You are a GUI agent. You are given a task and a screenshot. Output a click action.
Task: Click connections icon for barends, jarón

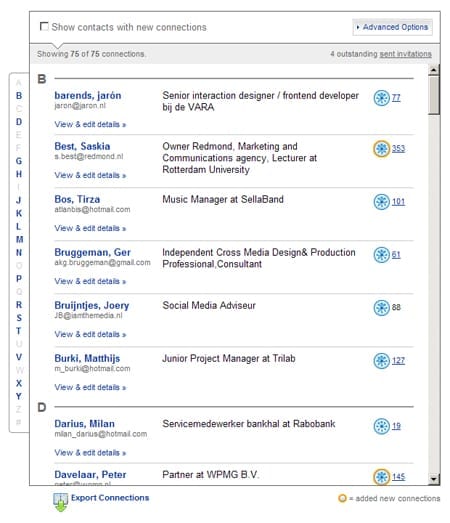[381, 98]
